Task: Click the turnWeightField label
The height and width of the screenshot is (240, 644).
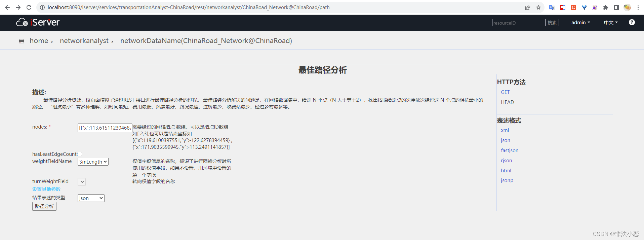Action: tap(50, 181)
